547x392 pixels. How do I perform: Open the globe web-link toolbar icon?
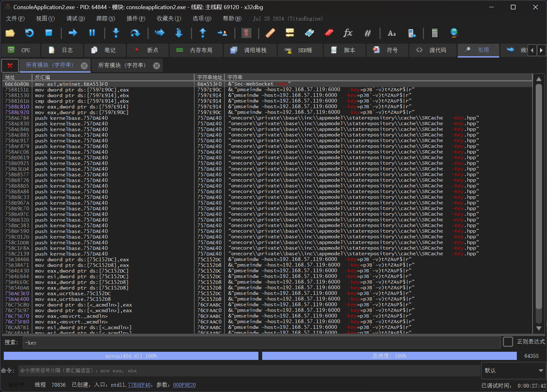tap(454, 33)
